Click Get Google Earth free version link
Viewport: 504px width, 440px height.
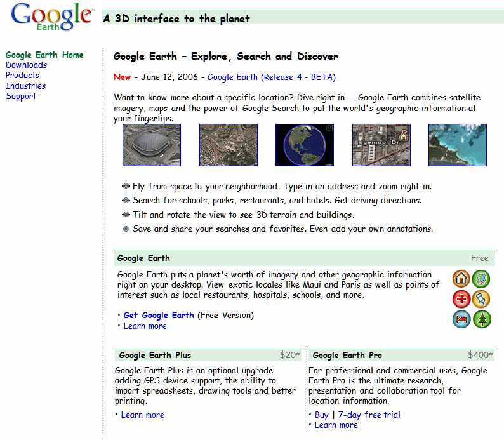pyautogui.click(x=159, y=316)
